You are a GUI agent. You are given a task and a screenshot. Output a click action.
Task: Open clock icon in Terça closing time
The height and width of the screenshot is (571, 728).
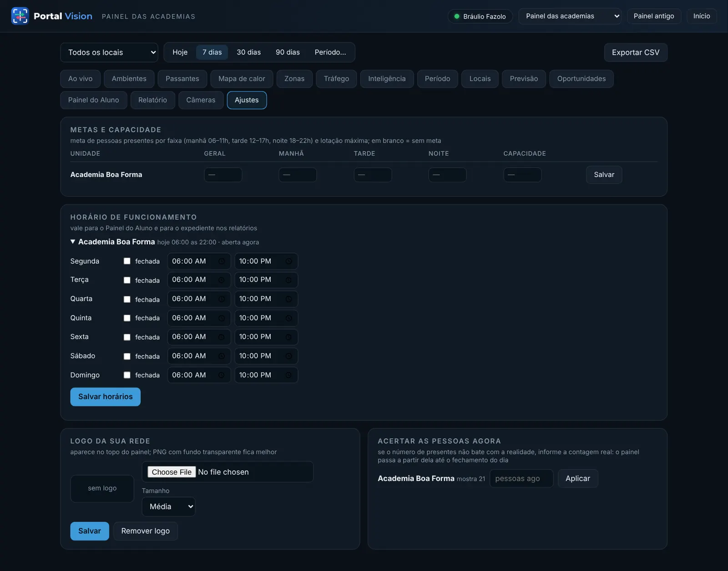[288, 280]
